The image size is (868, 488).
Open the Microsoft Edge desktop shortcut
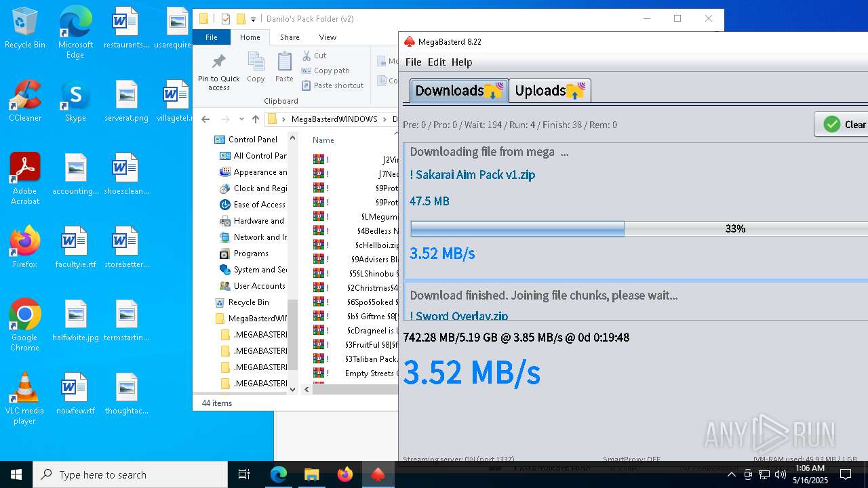(x=75, y=33)
